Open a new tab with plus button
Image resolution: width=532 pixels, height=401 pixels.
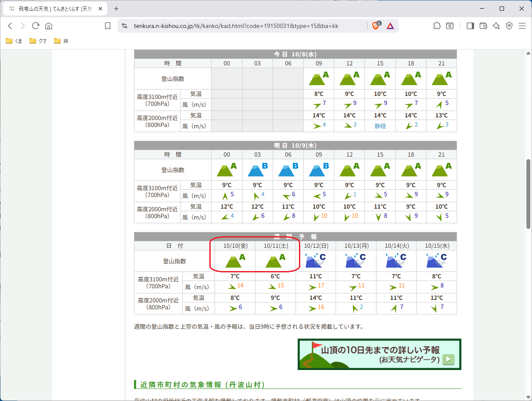pyautogui.click(x=116, y=9)
